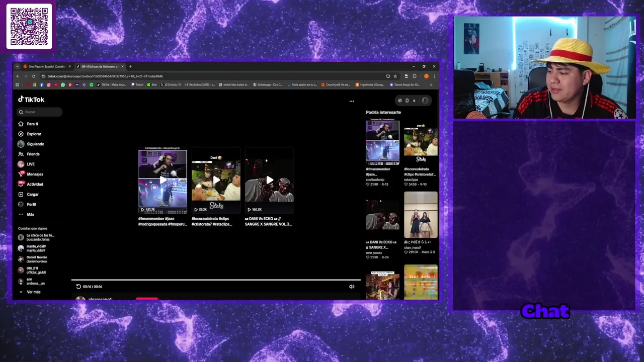
Task: Seek on the video progress bar
Action: point(216,280)
